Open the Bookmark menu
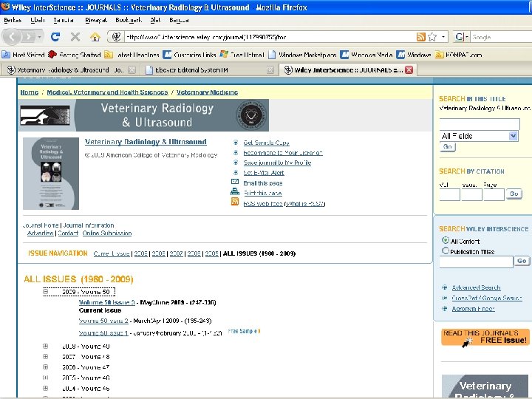 129,20
